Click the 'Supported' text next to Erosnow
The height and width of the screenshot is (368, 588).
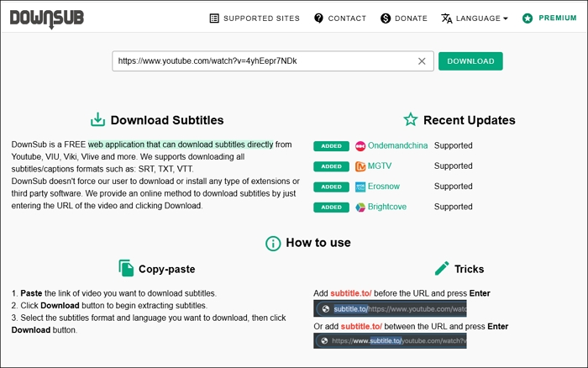[453, 186]
